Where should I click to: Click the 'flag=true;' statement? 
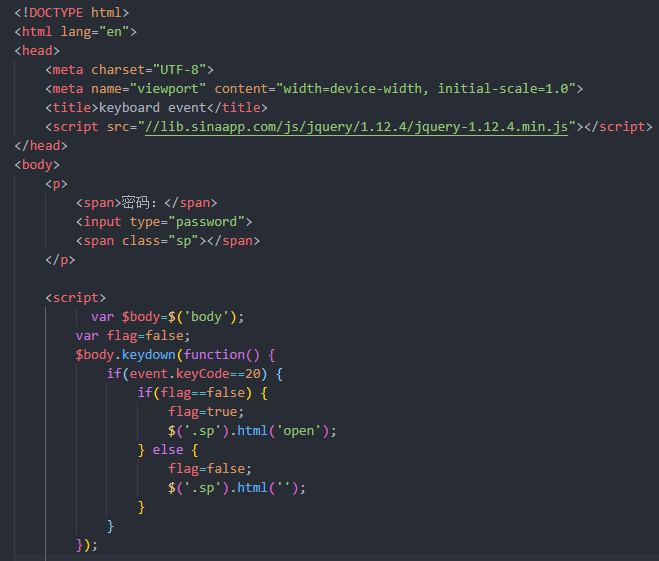coord(206,411)
